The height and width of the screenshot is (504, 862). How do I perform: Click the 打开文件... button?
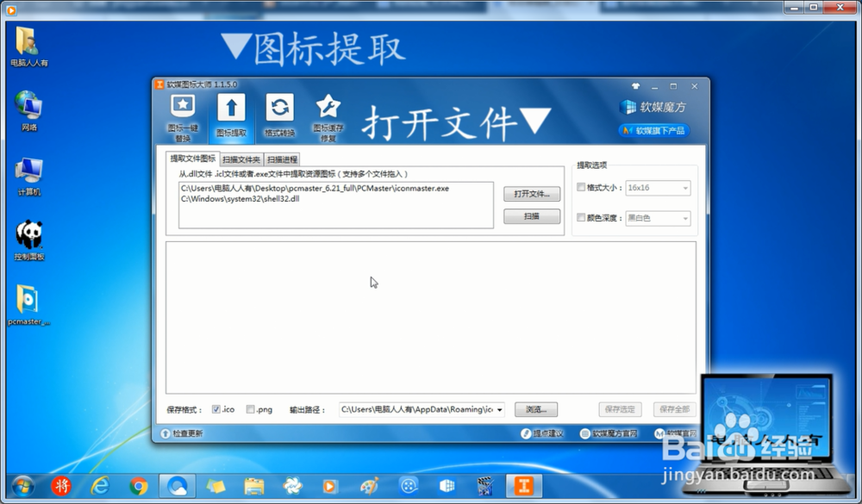pos(532,194)
